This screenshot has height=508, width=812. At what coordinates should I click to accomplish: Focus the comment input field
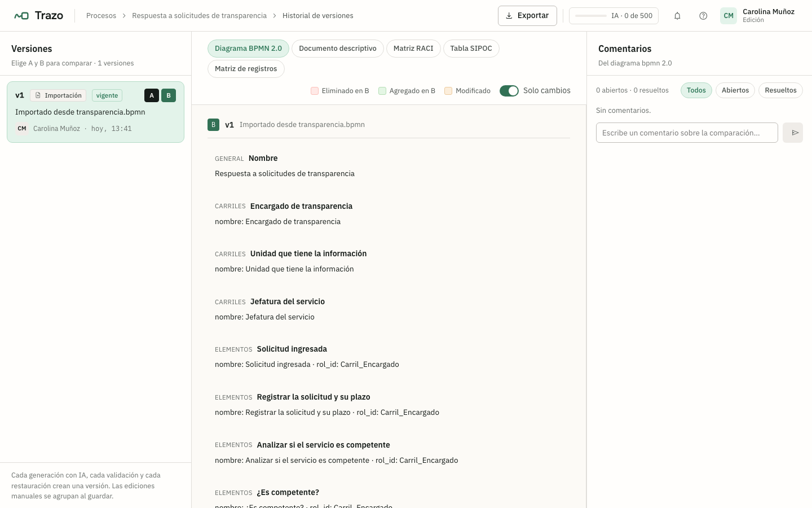click(x=687, y=133)
